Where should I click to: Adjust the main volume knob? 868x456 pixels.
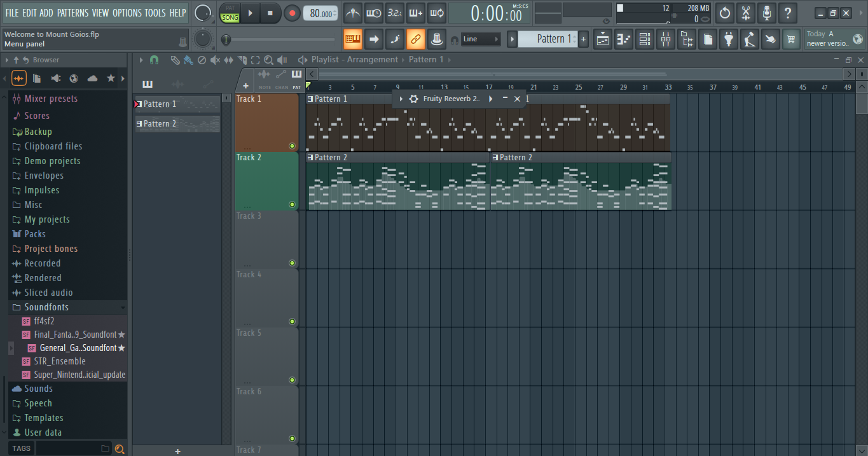pyautogui.click(x=202, y=13)
